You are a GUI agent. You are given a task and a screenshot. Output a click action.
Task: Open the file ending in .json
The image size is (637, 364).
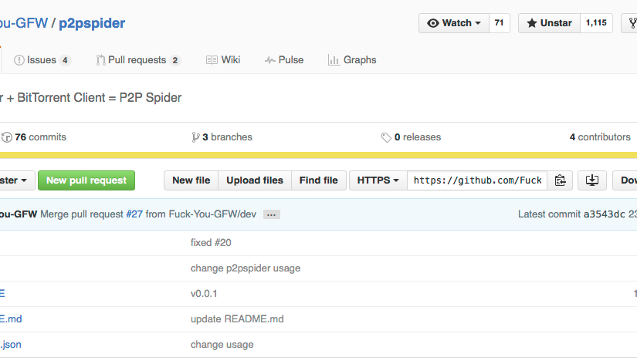pos(11,345)
